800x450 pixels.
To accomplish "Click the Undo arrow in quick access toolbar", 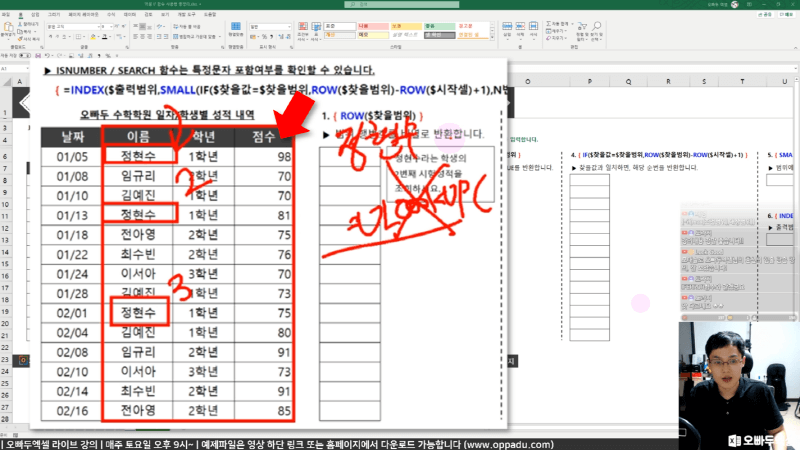I will click(x=47, y=56).
